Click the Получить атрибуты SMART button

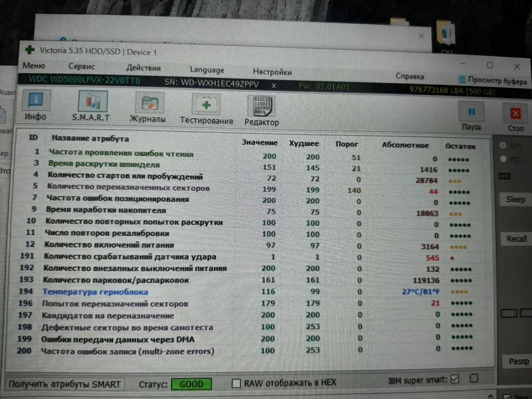64,384
